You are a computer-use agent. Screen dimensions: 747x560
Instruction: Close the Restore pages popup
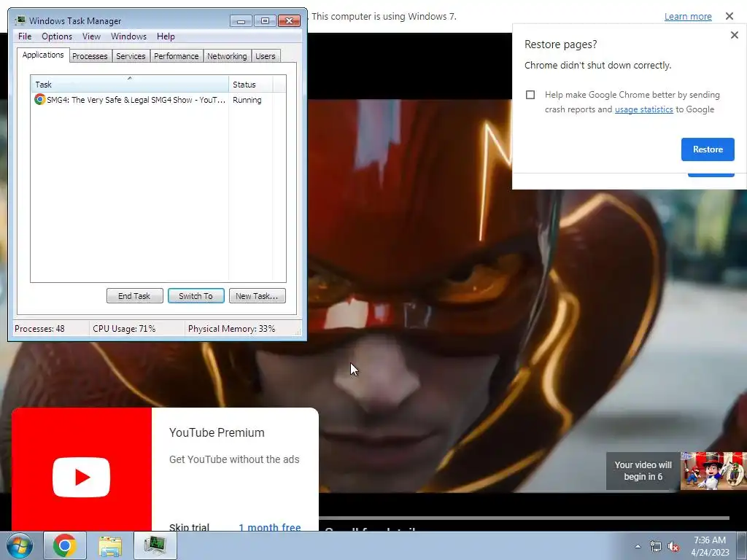734,35
